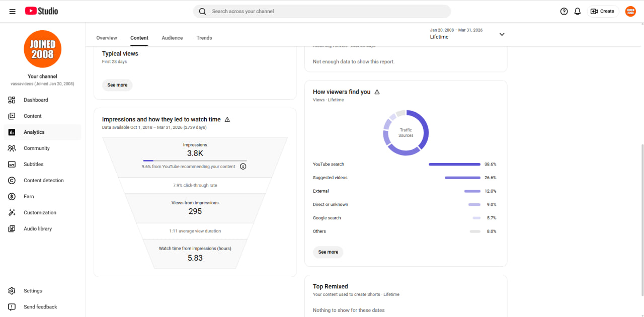Expand the Lifetime date range dropdown
The image size is (644, 317).
click(502, 34)
